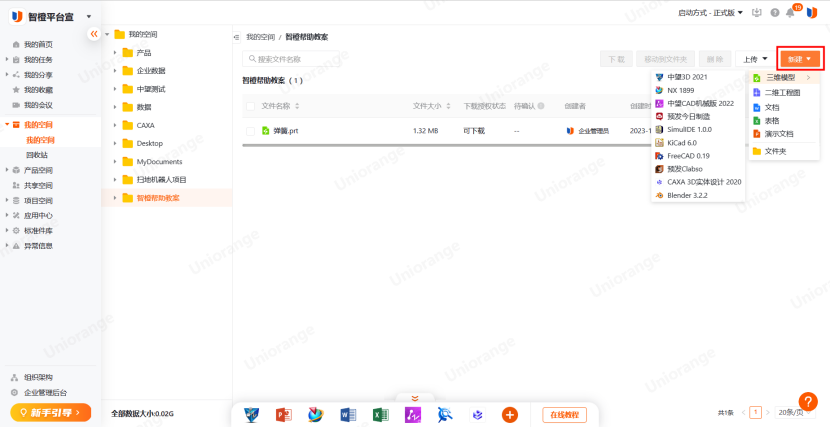Focus the 搜索文件名称 search field

click(291, 59)
